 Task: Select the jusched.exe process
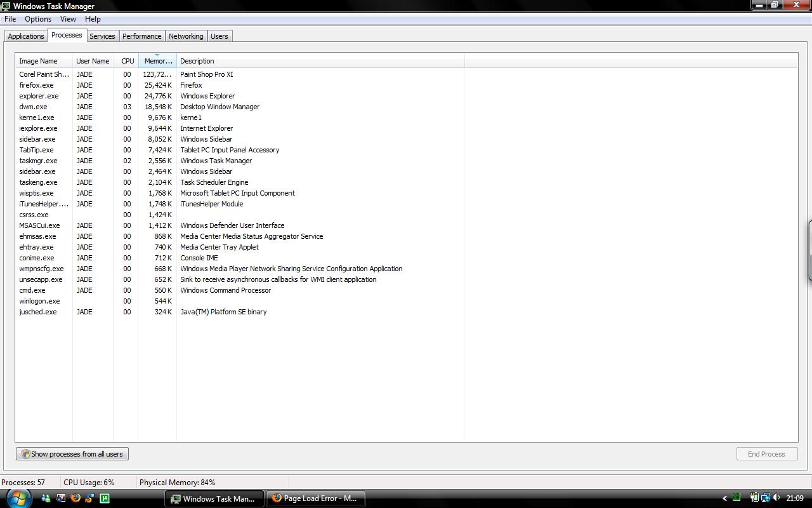click(x=240, y=312)
